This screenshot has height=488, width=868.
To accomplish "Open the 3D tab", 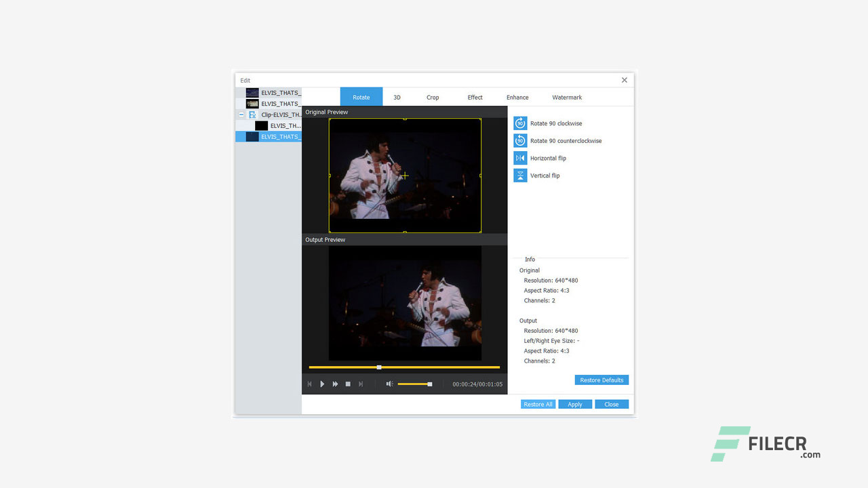I will (397, 97).
